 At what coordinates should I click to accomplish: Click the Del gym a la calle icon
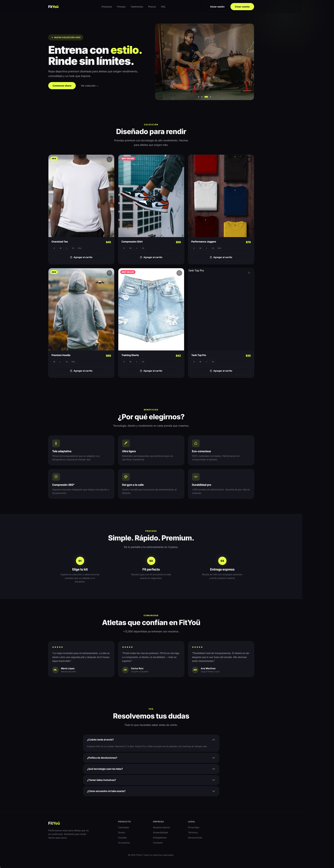click(126, 477)
